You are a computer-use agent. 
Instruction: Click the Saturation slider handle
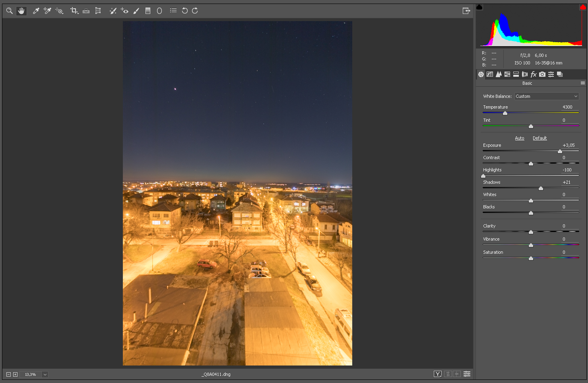point(531,259)
